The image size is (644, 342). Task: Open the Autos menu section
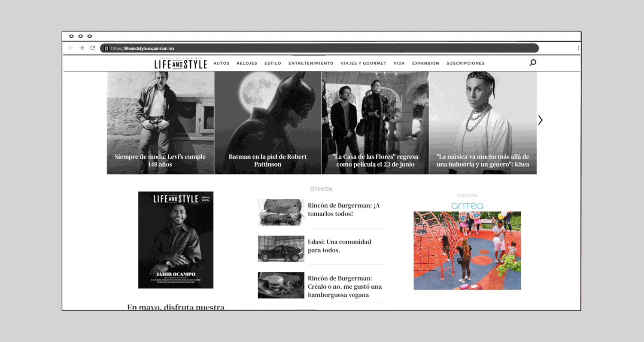coord(222,64)
